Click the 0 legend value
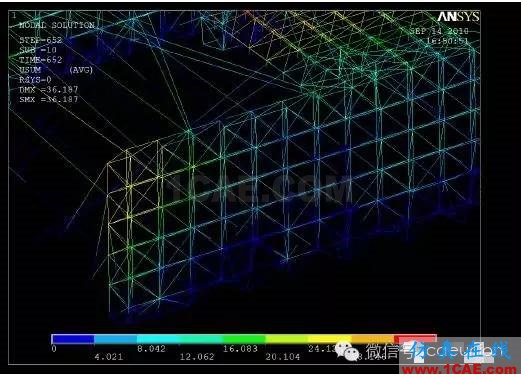The height and width of the screenshot is (377, 521). click(x=54, y=349)
